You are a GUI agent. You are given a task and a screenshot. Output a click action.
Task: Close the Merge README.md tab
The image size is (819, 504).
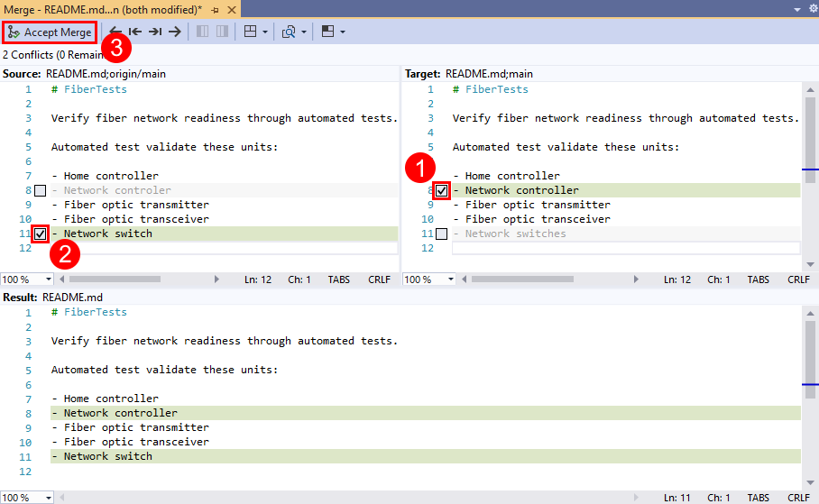(231, 9)
